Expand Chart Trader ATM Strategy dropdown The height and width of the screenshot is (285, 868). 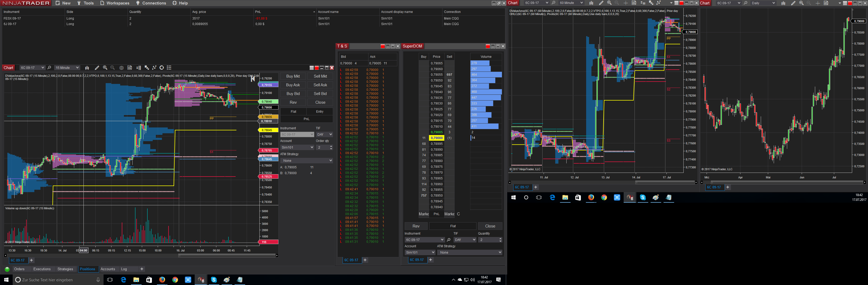pyautogui.click(x=307, y=161)
